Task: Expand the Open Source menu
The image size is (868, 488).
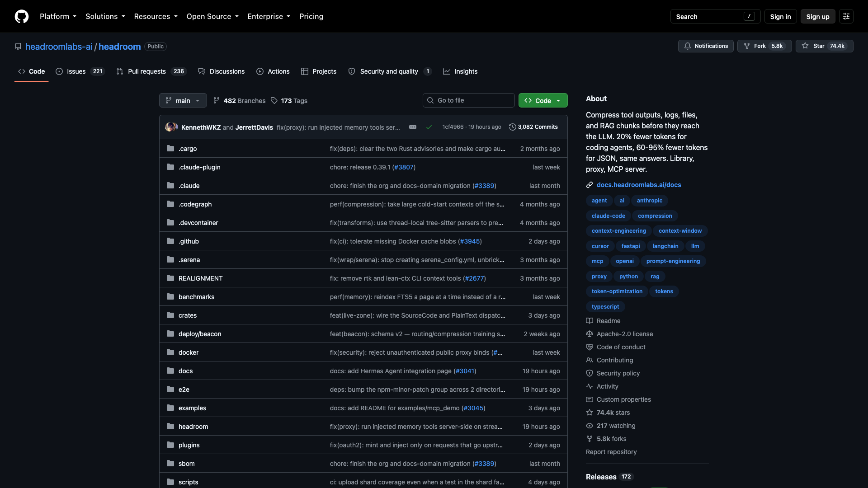Action: 212,16
